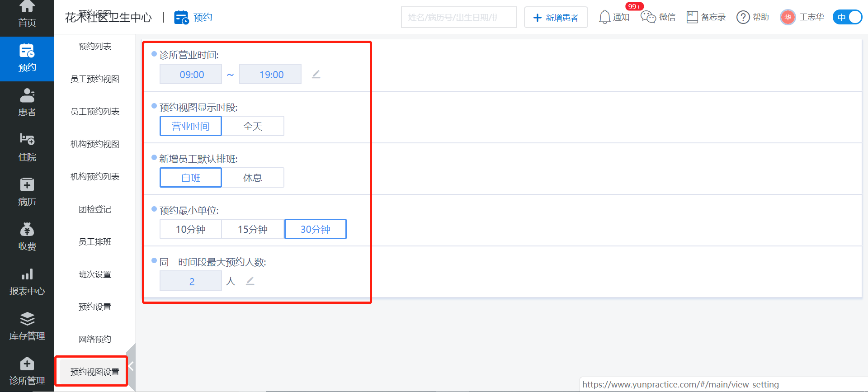Screen dimensions: 868x392
Task: Open 员工预约视图 submenu item
Action: tap(95, 79)
